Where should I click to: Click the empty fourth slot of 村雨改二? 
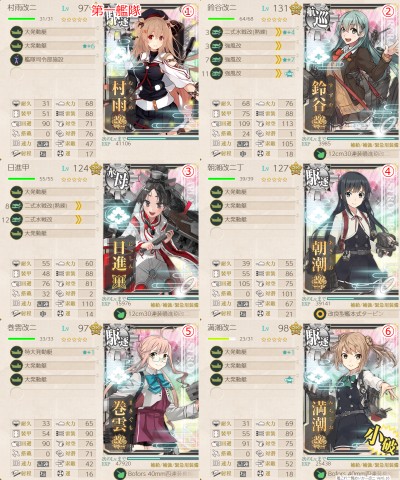53,73
